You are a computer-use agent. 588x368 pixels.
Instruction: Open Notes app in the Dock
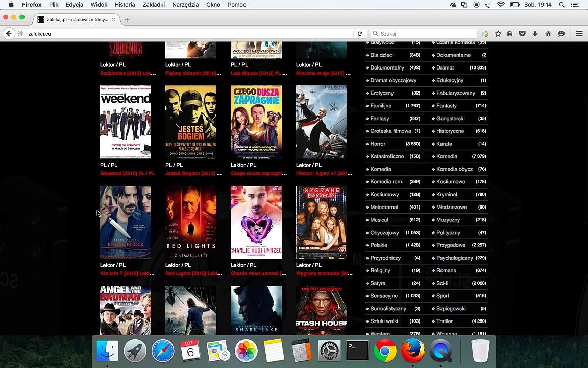274,351
